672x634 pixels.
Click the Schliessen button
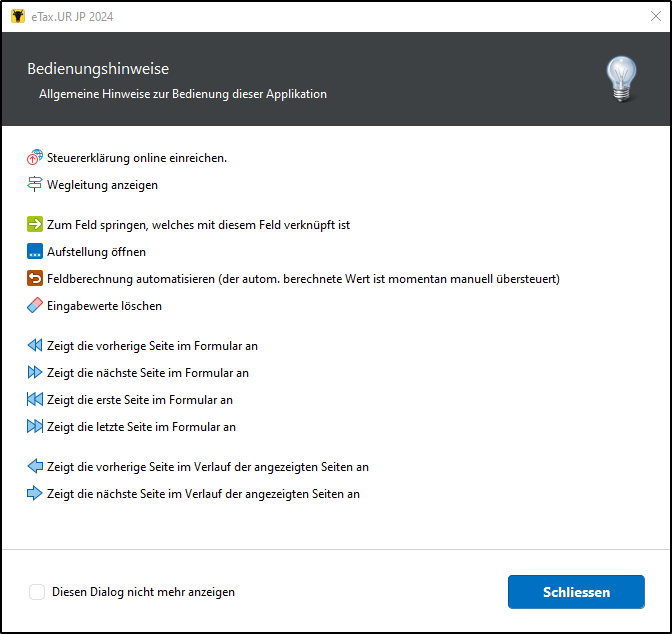576,592
